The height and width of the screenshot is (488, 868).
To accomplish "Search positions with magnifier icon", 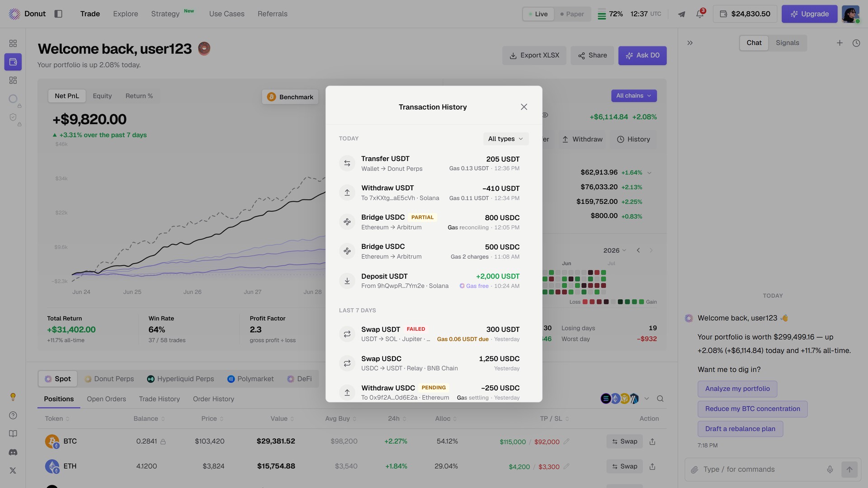I will (x=660, y=399).
